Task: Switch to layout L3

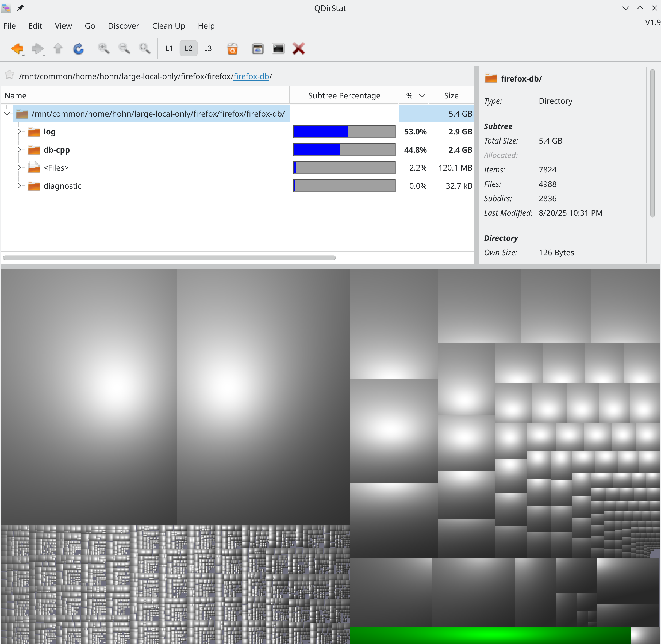Action: [x=208, y=48]
